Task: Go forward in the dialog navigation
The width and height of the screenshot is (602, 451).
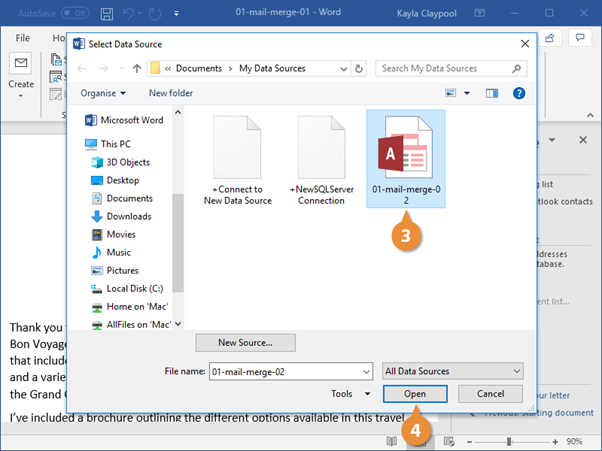Action: pyautogui.click(x=103, y=68)
